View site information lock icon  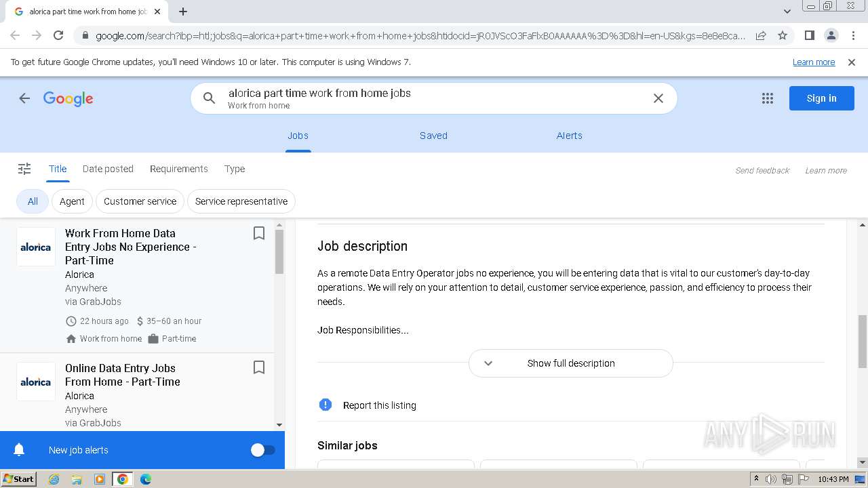pyautogui.click(x=85, y=35)
